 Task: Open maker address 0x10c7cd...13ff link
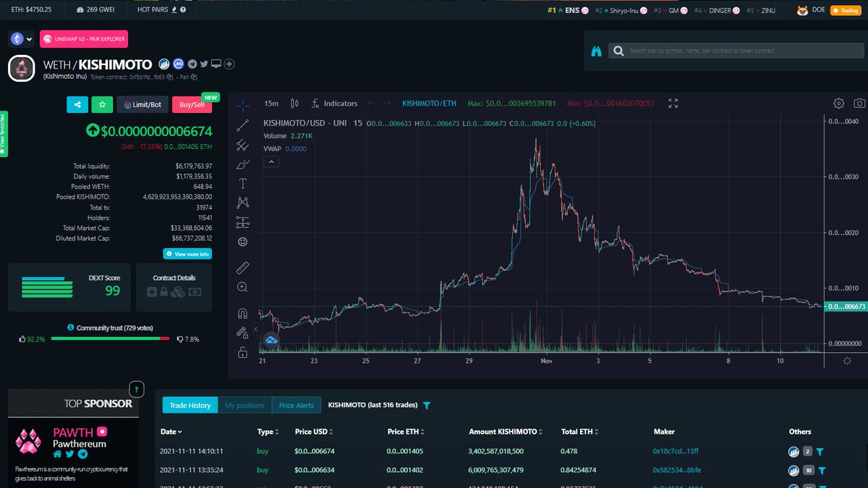coord(676,452)
